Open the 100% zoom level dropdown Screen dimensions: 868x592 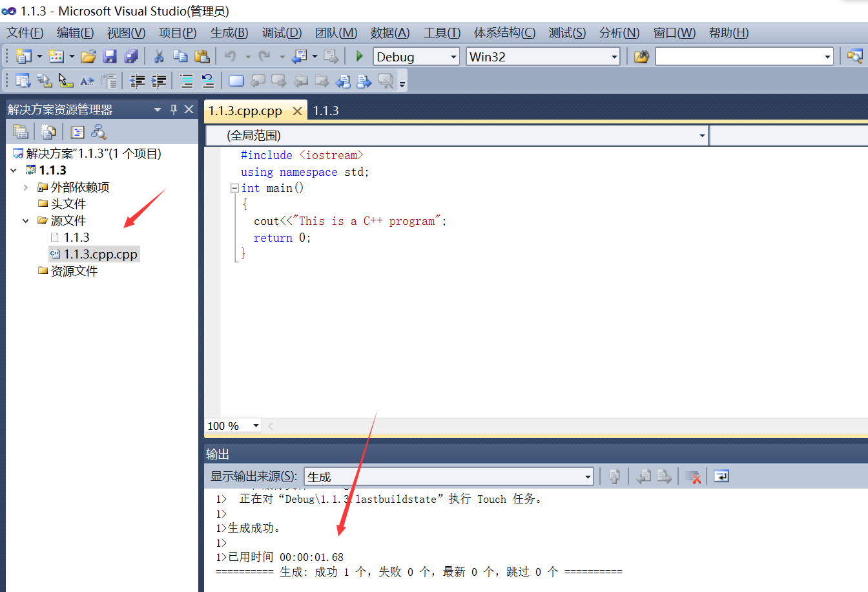pyautogui.click(x=255, y=425)
